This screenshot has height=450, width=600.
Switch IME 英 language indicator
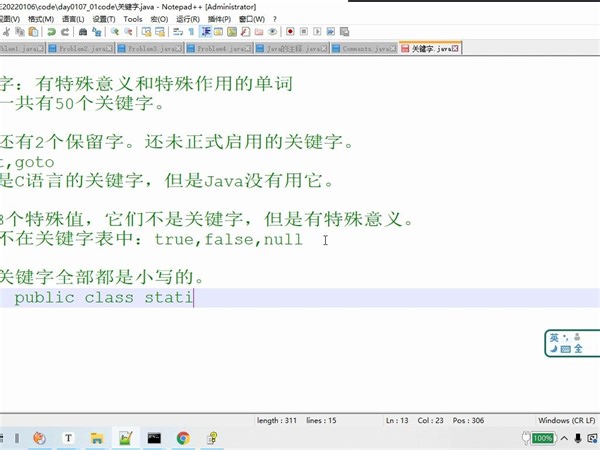click(x=554, y=338)
